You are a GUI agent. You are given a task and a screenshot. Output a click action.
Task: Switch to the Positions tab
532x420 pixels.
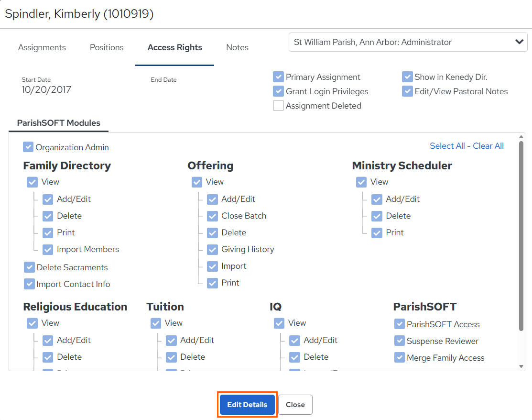pyautogui.click(x=107, y=47)
